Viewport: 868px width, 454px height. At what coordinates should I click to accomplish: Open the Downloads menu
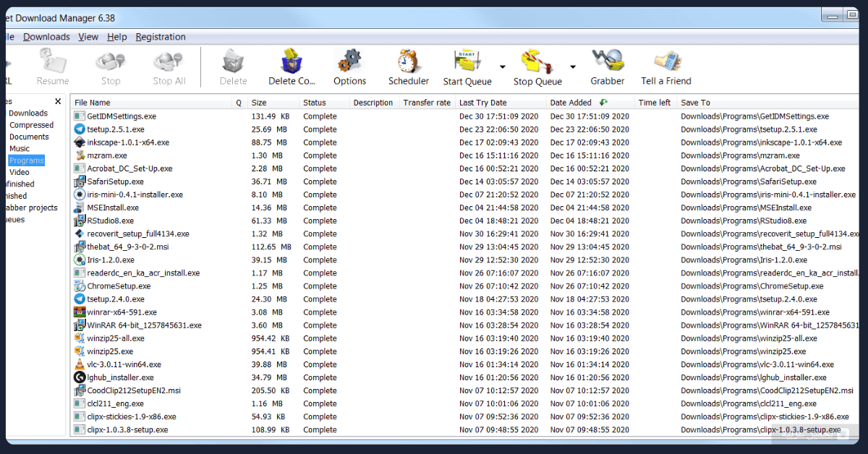pos(46,37)
